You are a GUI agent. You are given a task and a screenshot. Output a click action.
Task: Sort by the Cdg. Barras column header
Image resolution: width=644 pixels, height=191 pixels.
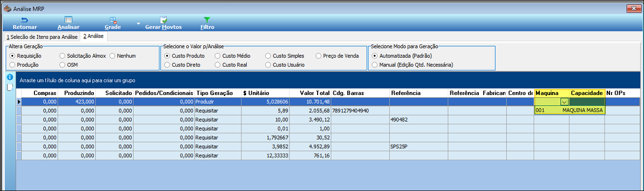360,93
